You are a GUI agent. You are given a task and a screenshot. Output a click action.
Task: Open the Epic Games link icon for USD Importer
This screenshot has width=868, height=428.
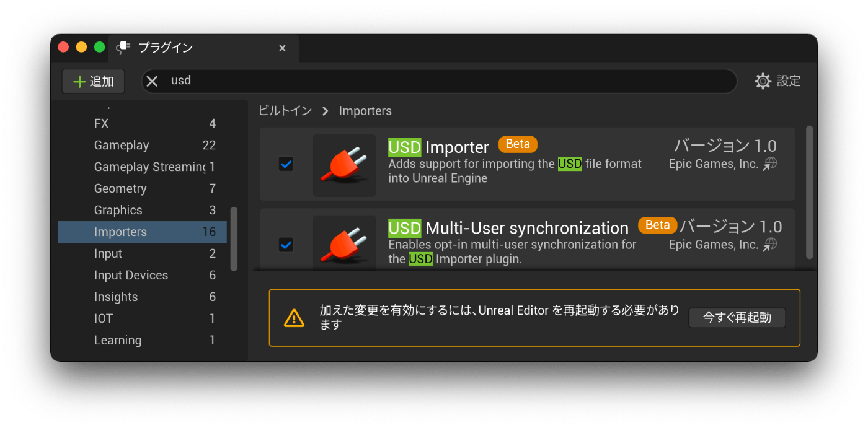click(x=770, y=164)
